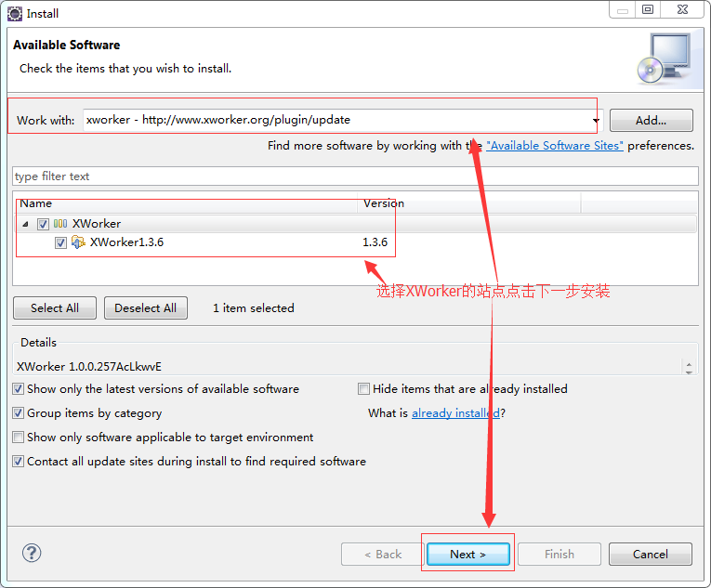711x588 pixels.
Task: Uncheck the XWorker1.3.6 item checkbox
Action: (60, 243)
